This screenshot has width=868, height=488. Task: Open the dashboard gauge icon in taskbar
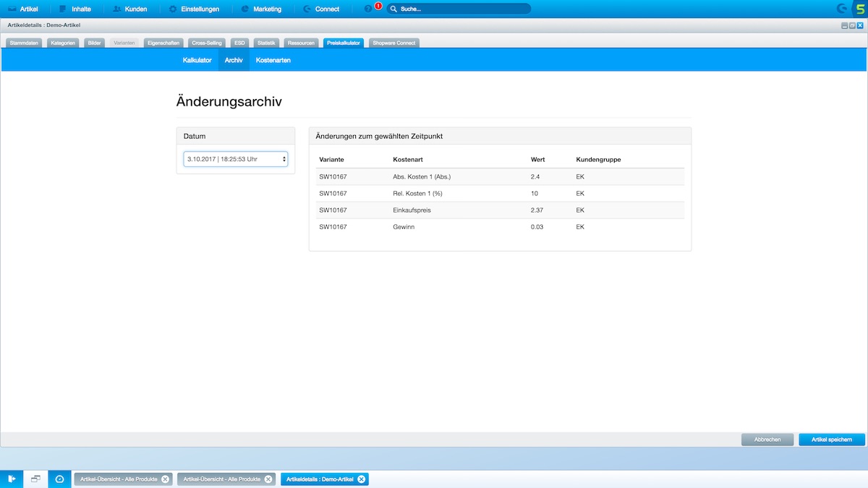[59, 479]
